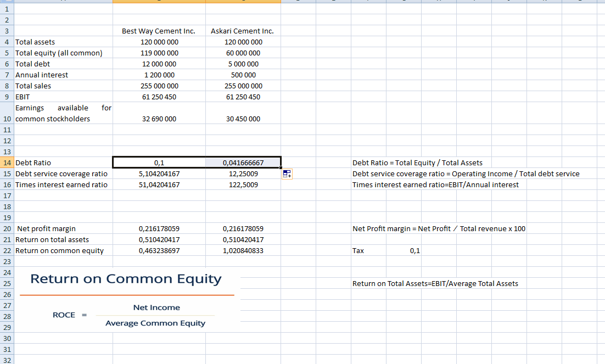The height and width of the screenshot is (364, 605).
Task: Select the earnings value 32 690 000
Action: pos(159,119)
